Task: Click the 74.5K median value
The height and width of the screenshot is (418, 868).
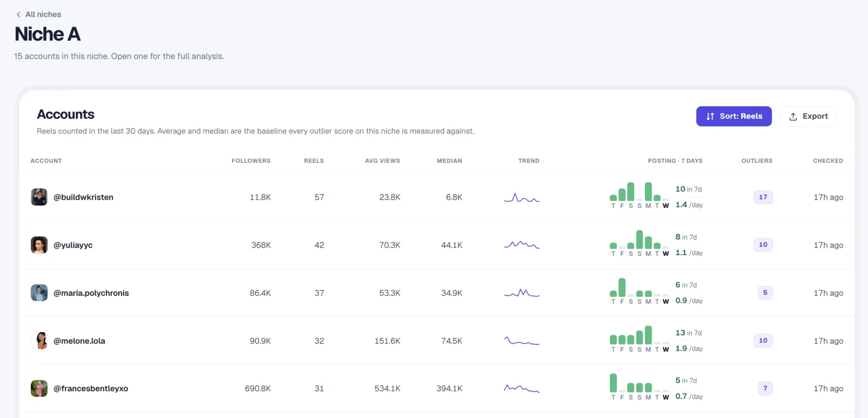Action: [x=452, y=341]
